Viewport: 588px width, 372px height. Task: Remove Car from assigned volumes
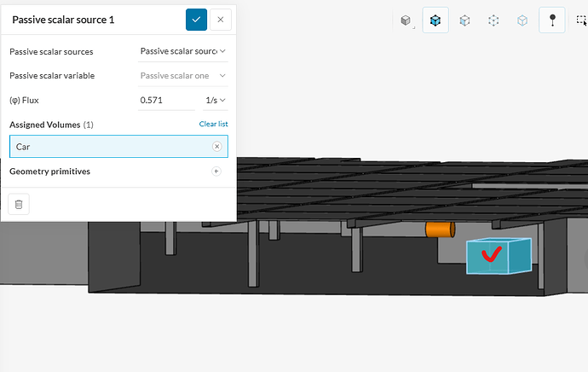(216, 147)
